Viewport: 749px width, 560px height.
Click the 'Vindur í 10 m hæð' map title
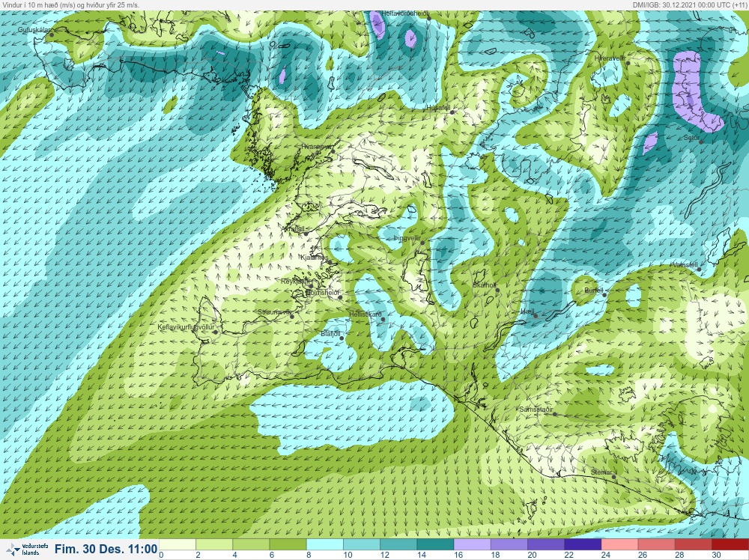point(70,4)
